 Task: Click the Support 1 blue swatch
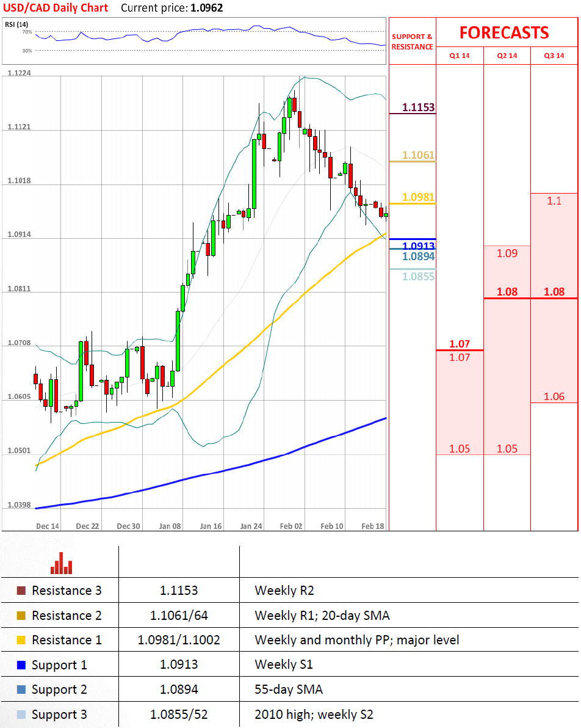(x=21, y=665)
